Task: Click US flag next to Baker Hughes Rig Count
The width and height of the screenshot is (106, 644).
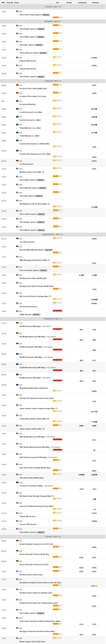Action: click(17, 638)
